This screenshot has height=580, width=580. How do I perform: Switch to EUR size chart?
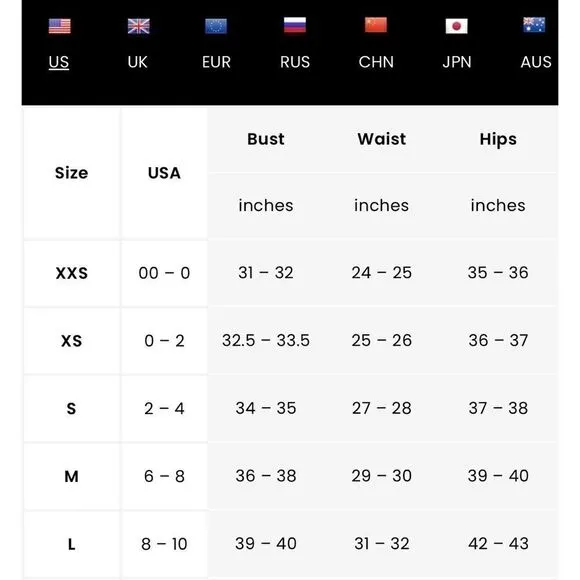[216, 62]
